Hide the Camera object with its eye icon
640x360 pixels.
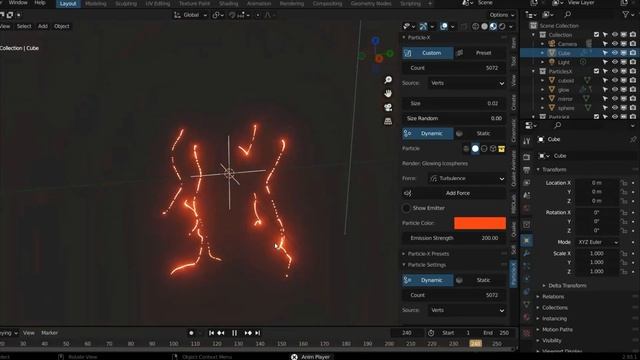click(x=614, y=44)
